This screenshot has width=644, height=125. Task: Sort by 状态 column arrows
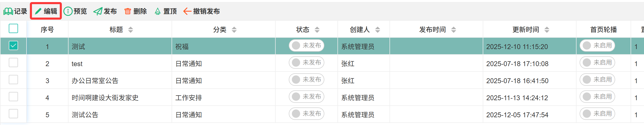pyautogui.click(x=317, y=30)
